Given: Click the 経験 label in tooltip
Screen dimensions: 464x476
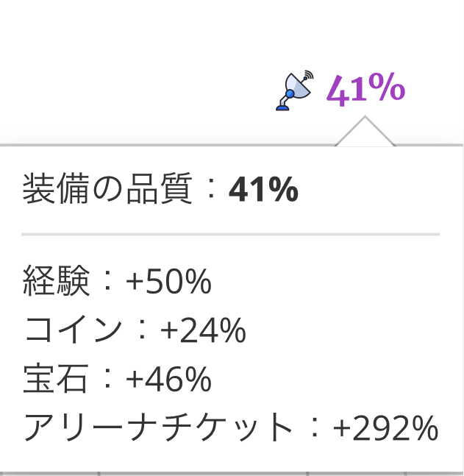Looking at the screenshot, I should pos(57,280).
